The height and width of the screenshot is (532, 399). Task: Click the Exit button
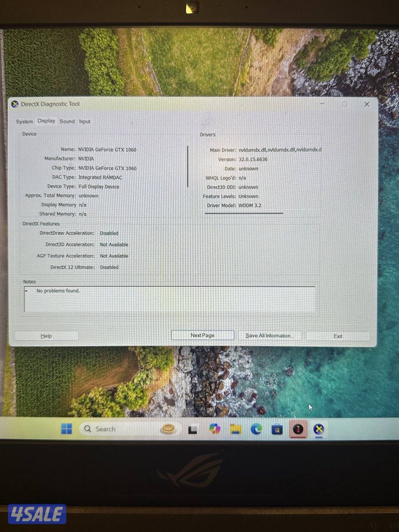[x=338, y=336]
